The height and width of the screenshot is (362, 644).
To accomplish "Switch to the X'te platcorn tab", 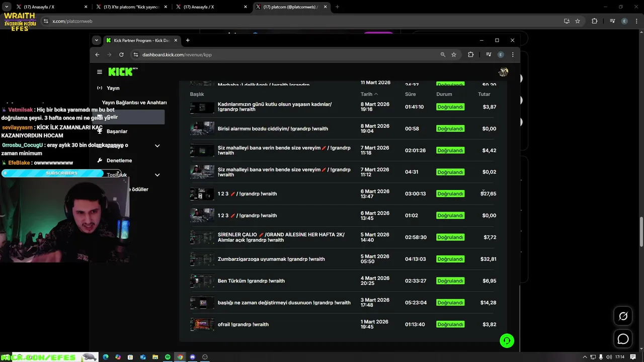I will pyautogui.click(x=131, y=7).
